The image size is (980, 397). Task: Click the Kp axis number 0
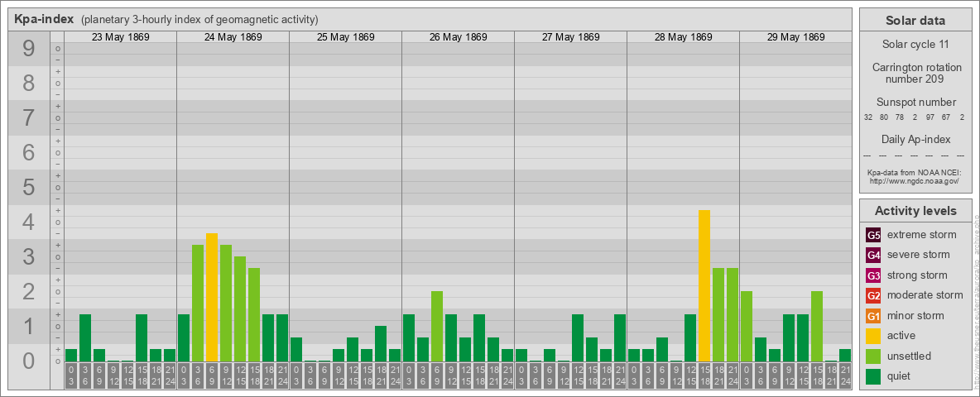click(29, 361)
